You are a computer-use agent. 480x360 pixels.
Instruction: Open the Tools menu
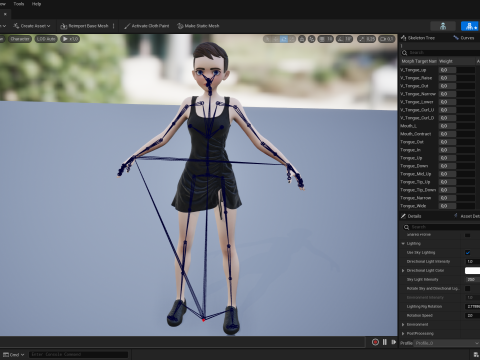[x=19, y=4]
